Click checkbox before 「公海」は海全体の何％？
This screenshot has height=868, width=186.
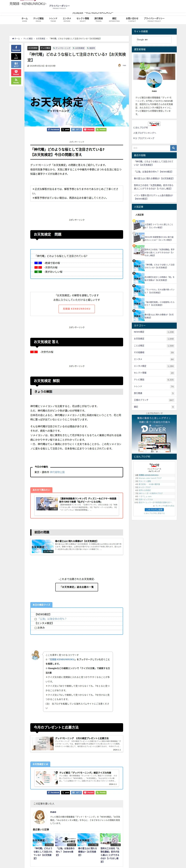(36, 619)
